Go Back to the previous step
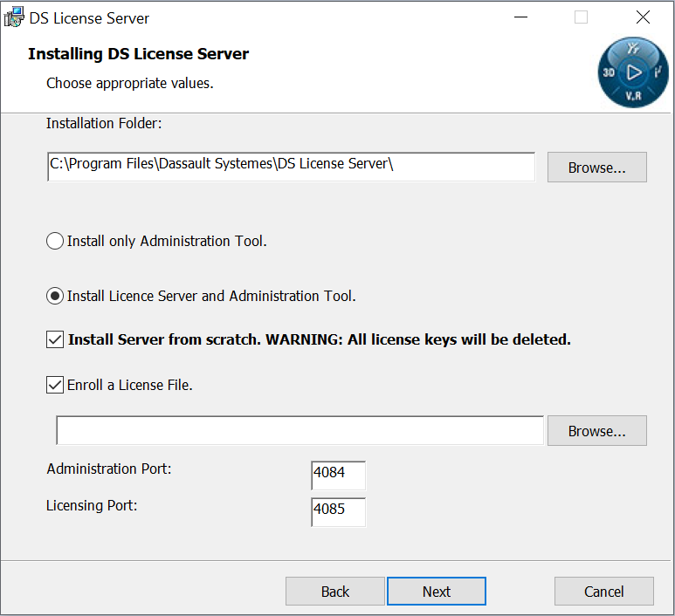 [x=335, y=592]
